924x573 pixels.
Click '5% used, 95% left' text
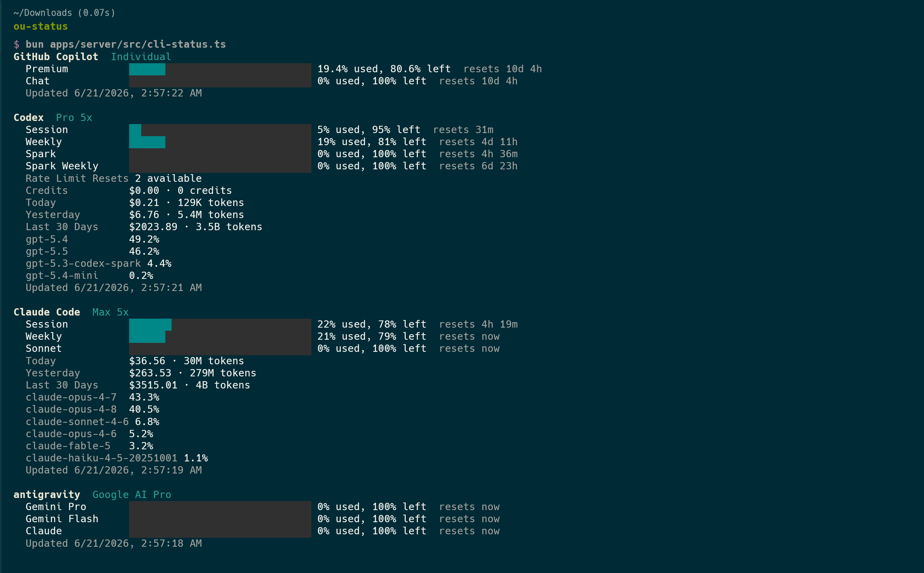[369, 129]
